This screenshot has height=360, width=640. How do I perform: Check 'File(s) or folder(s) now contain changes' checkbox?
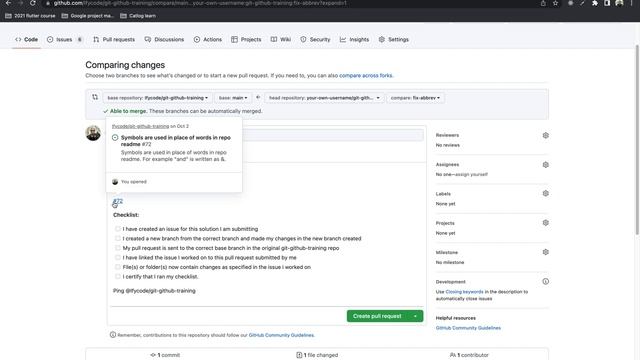click(x=118, y=267)
